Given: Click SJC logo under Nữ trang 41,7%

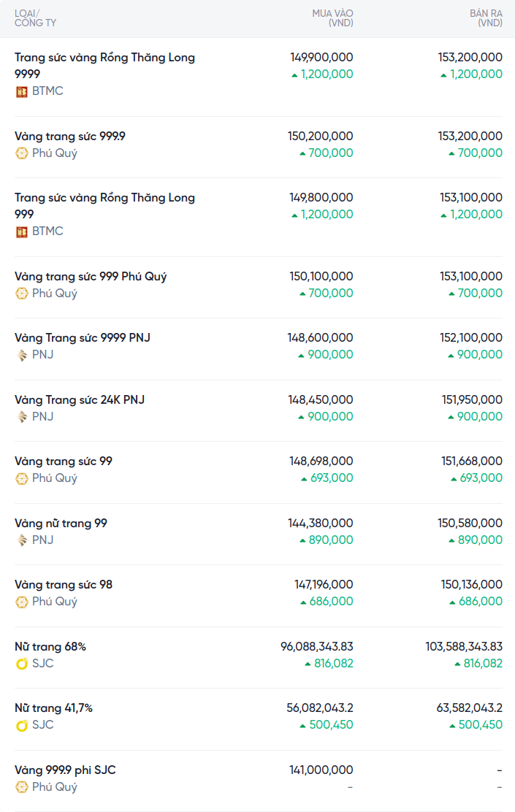Looking at the screenshot, I should 22,725.
